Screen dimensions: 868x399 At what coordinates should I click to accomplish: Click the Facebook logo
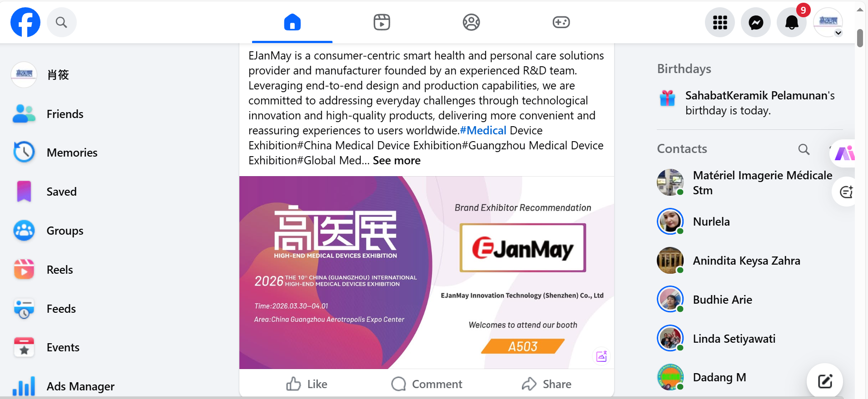25,22
